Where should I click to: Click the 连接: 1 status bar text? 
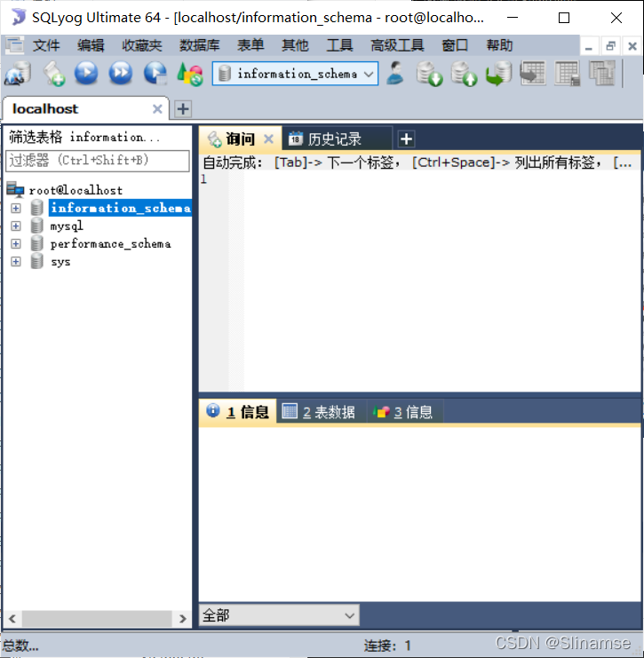pyautogui.click(x=387, y=646)
